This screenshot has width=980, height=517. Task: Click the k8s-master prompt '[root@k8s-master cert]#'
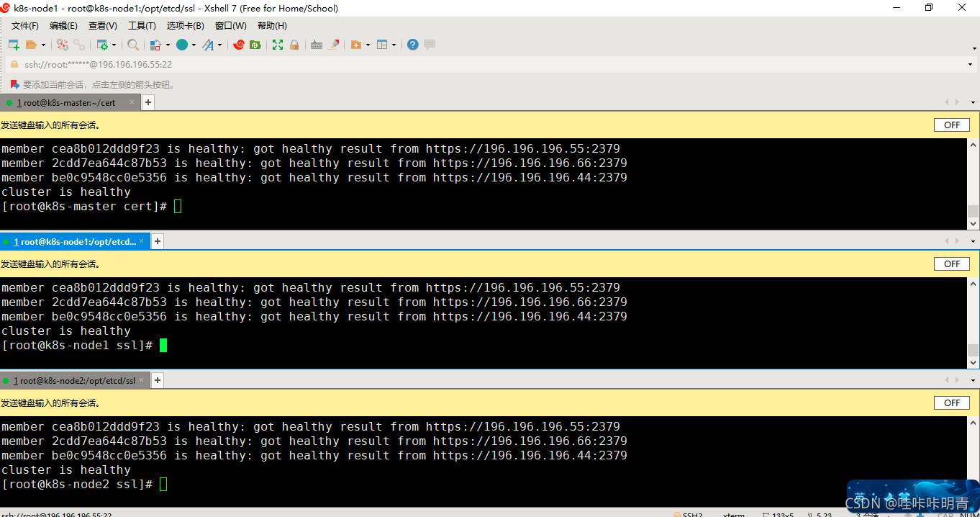click(x=84, y=207)
